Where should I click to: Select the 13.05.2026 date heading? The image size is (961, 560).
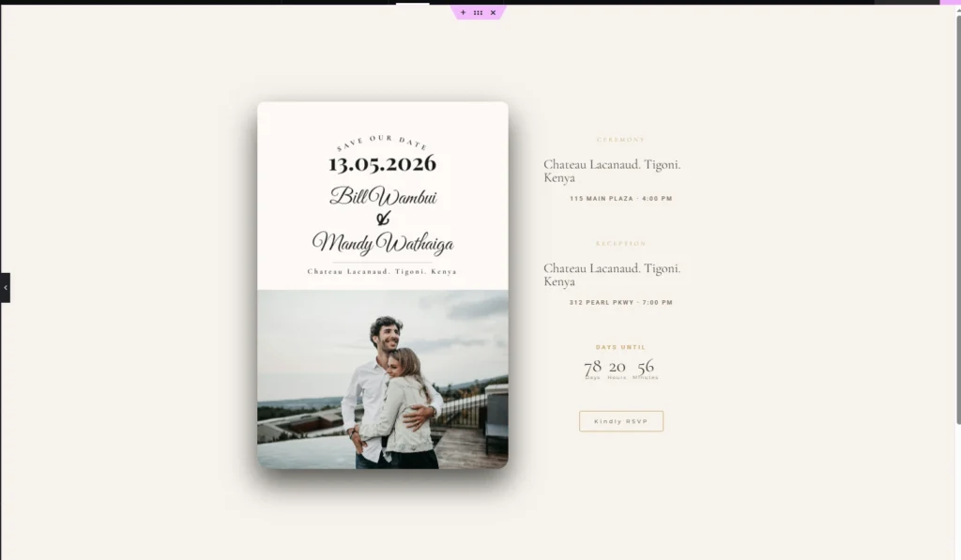(383, 163)
